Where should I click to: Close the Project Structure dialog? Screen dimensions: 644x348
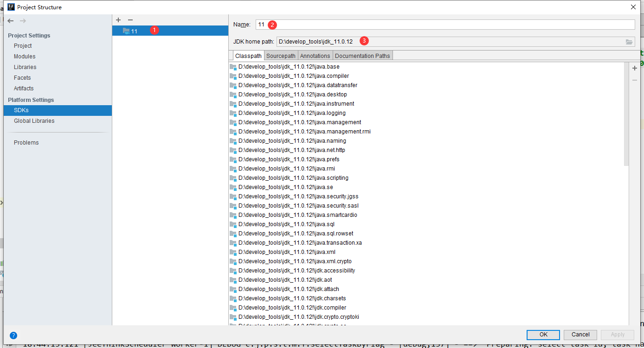[633, 7]
